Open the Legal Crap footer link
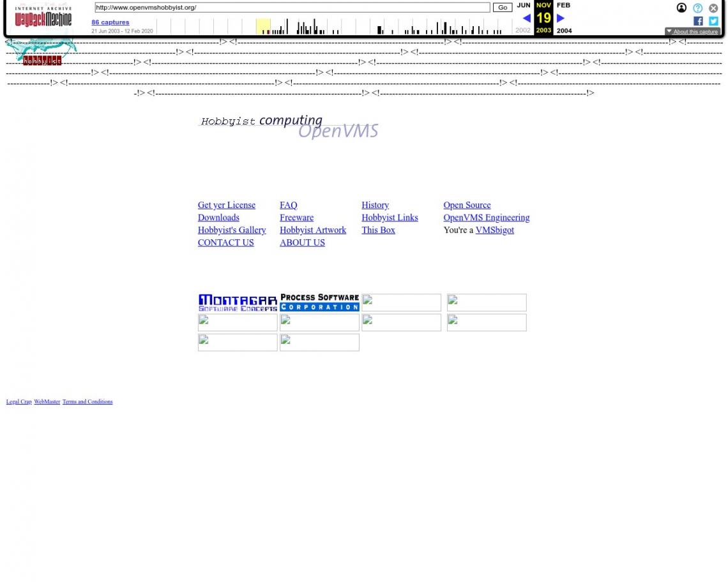 point(19,402)
